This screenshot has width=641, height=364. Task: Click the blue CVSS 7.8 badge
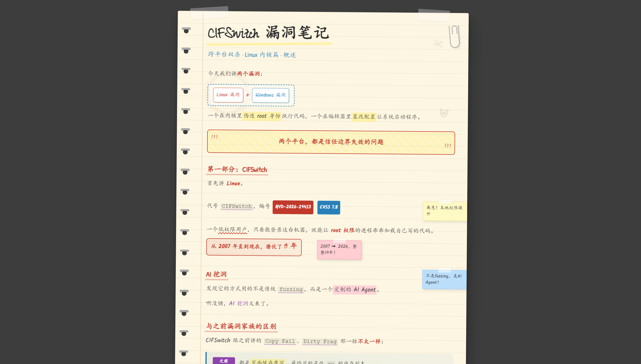coord(329,207)
